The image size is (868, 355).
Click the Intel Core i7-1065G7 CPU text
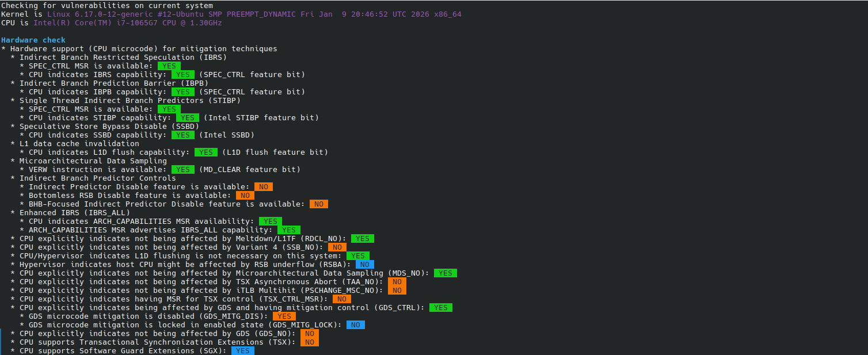point(127,23)
